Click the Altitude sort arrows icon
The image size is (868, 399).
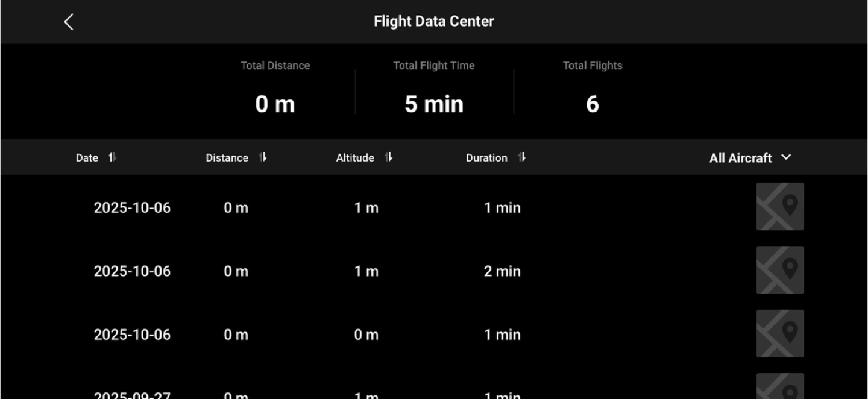[389, 157]
